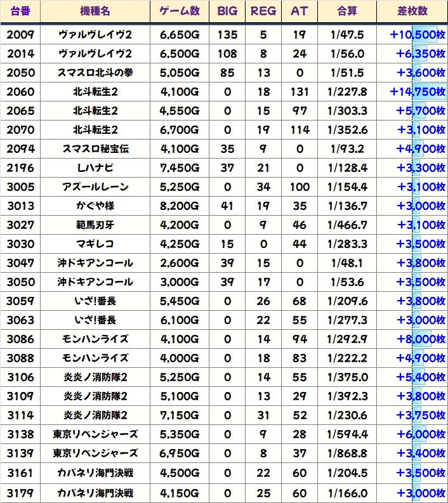Click the アズールレーン row name

coord(95,187)
